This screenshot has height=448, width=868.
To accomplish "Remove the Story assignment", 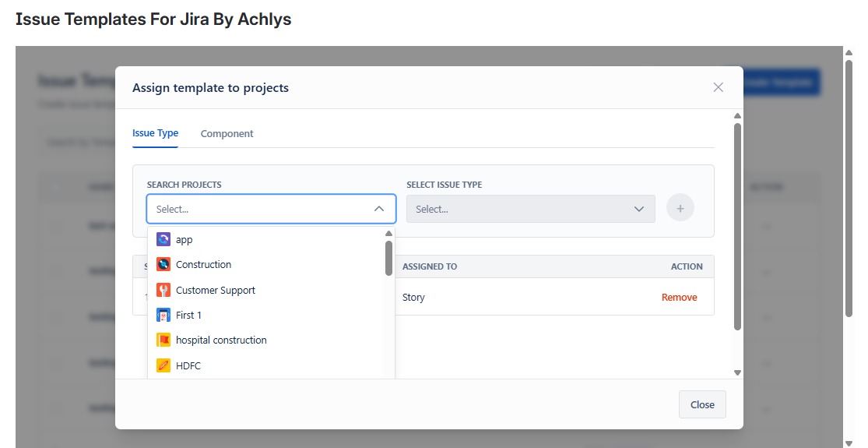I will 679,297.
